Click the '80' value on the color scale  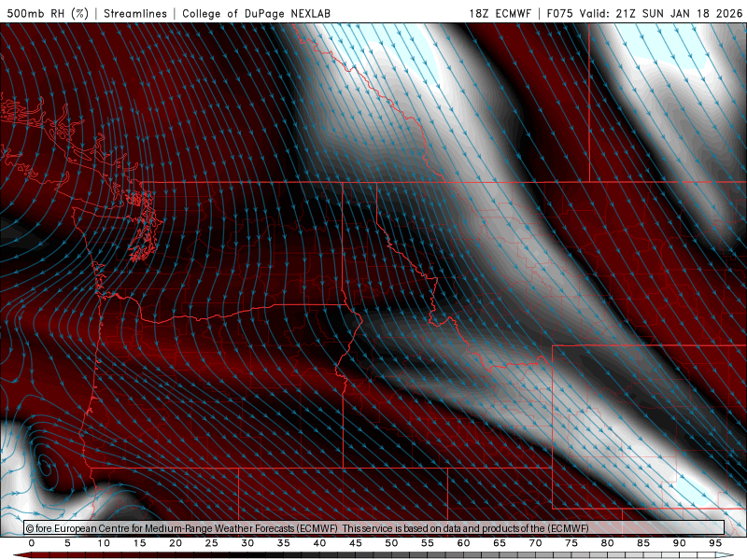click(608, 543)
